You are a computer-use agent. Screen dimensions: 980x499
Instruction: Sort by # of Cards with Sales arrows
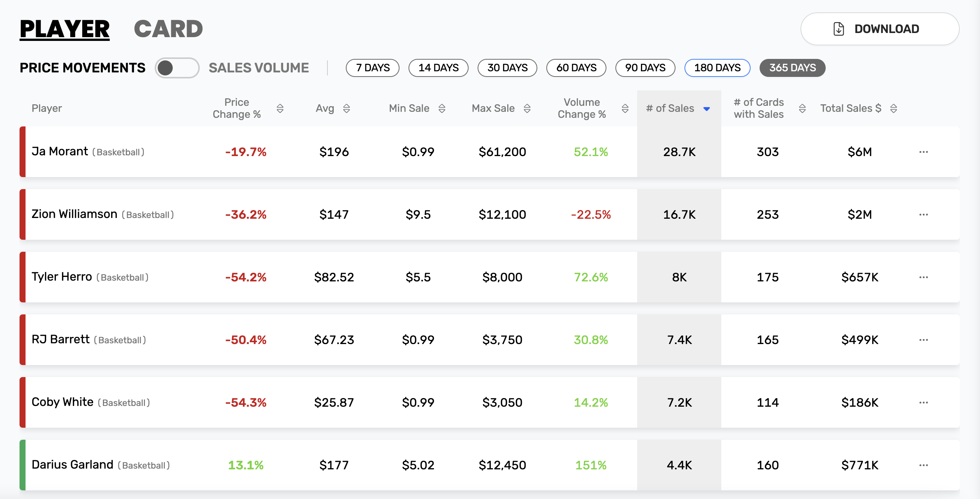point(802,109)
